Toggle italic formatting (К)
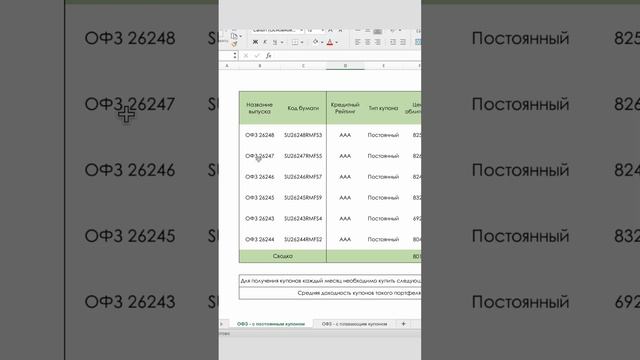The width and height of the screenshot is (640, 360). click(x=265, y=42)
